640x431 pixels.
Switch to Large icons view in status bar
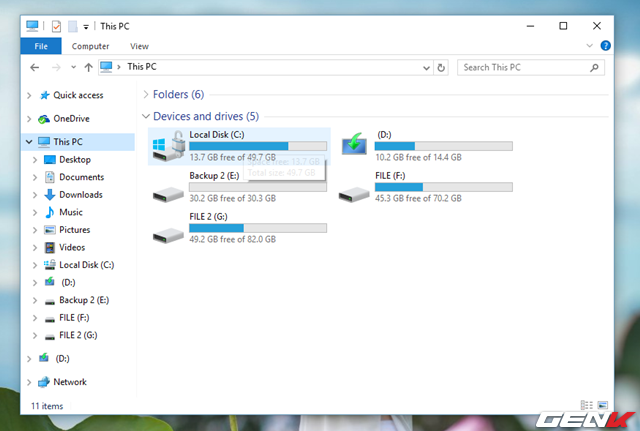pos(602,405)
